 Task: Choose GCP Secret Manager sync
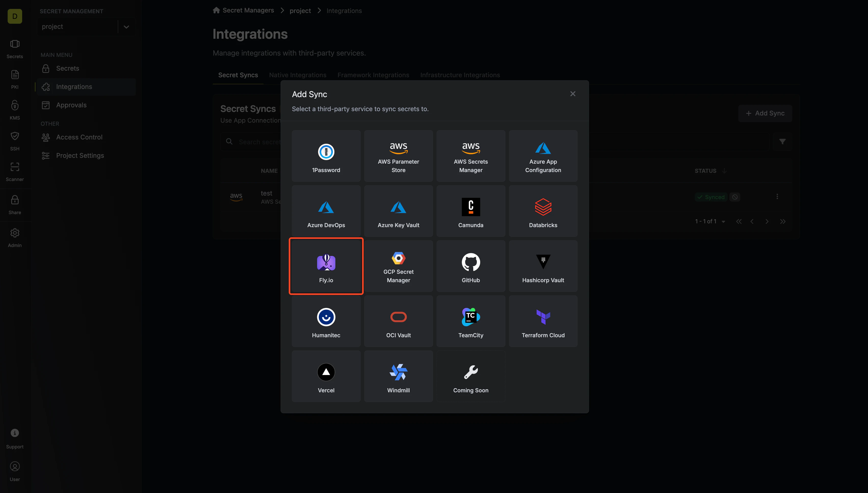click(x=398, y=266)
